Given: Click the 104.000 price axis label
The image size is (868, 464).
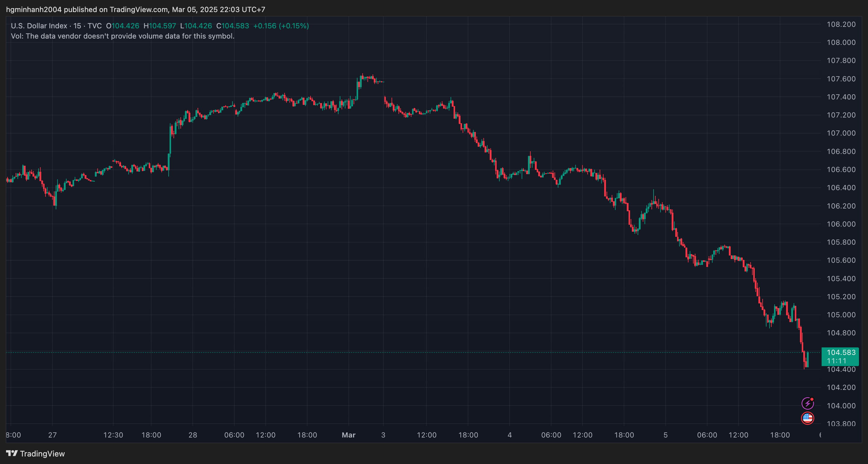Looking at the screenshot, I should click(841, 406).
